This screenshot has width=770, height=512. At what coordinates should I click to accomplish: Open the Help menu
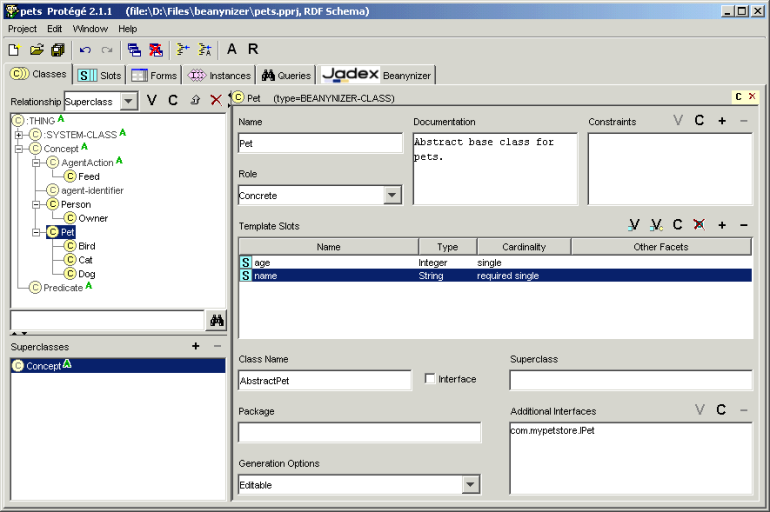(128, 29)
